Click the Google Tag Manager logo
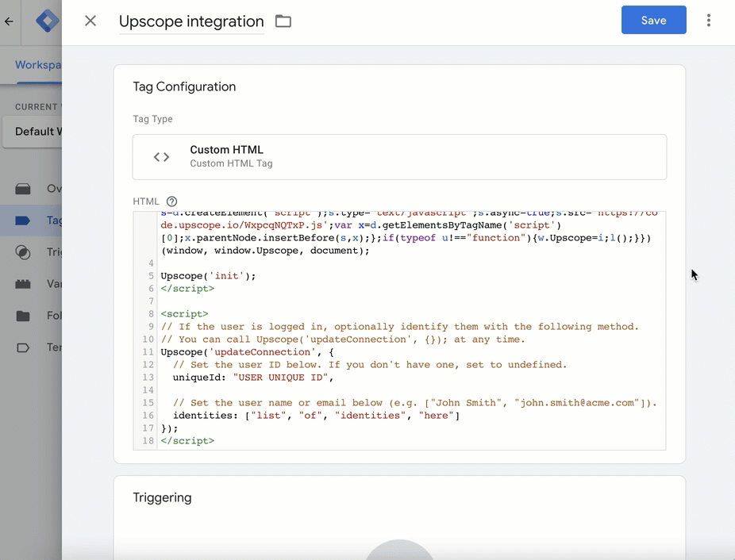 [x=48, y=21]
